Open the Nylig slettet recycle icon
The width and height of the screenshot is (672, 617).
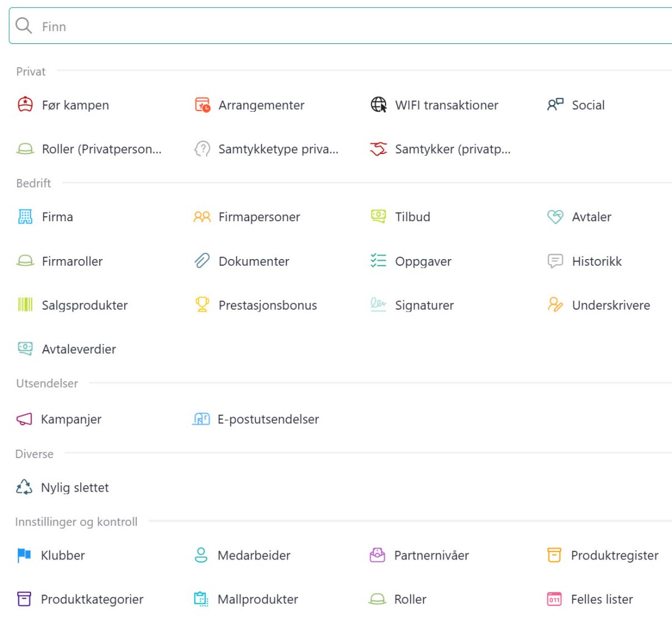[x=24, y=487]
